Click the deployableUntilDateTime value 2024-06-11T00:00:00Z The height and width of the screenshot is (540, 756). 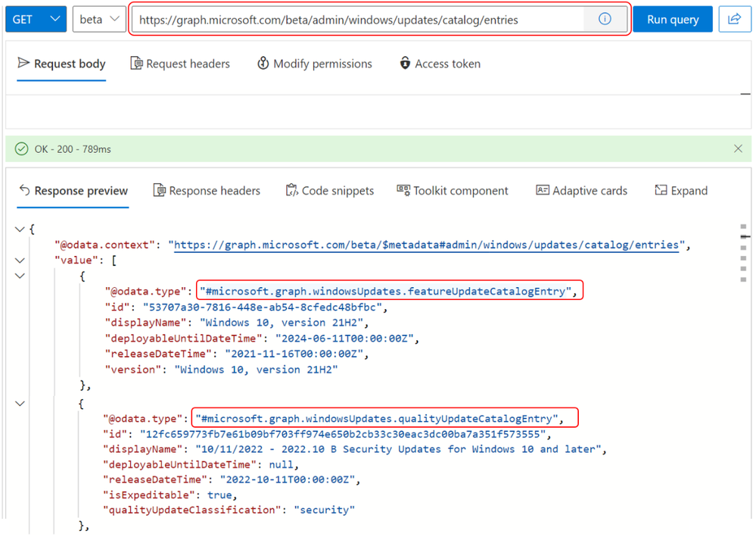click(344, 339)
